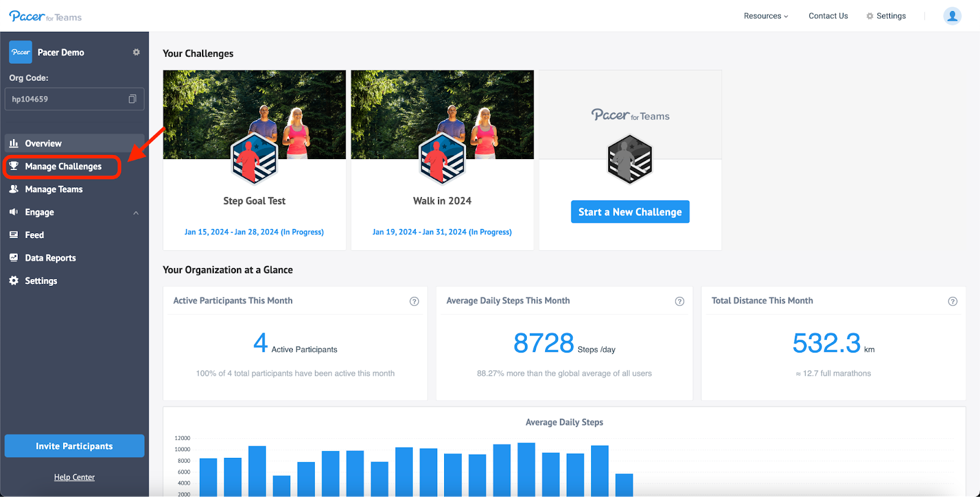This screenshot has height=497, width=980.
Task: Show help for Active Participants This Month
Action: (x=414, y=301)
